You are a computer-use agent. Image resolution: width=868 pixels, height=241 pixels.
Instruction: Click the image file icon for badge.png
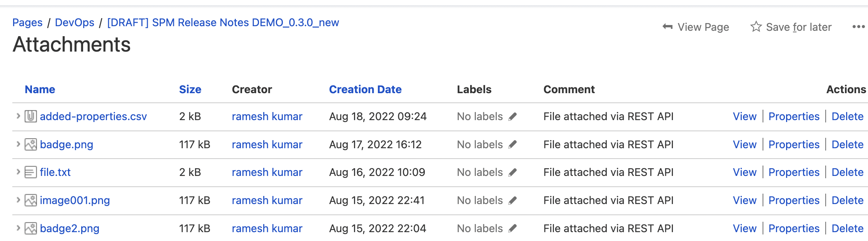click(x=31, y=144)
